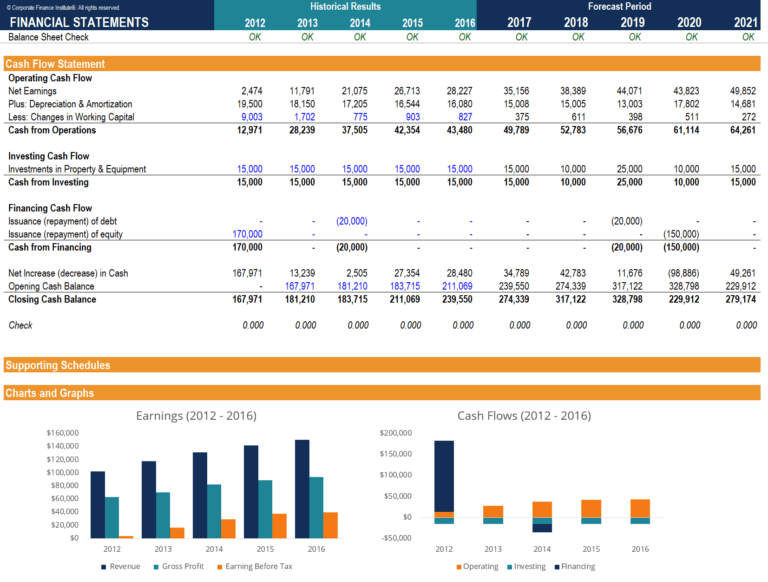Click the 2012 Net Earnings cell showing 2,474

pyautogui.click(x=247, y=91)
